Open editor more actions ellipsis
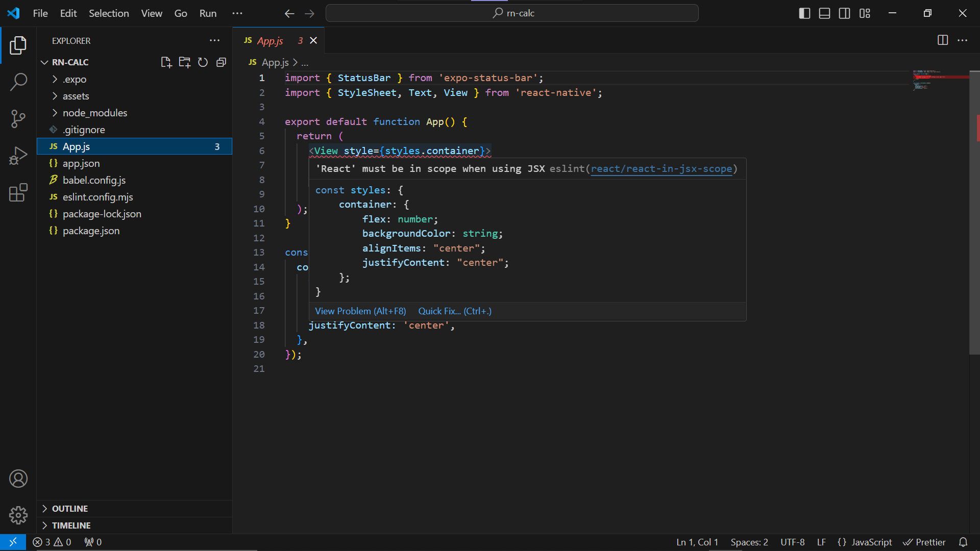This screenshot has height=551, width=980. [962, 40]
